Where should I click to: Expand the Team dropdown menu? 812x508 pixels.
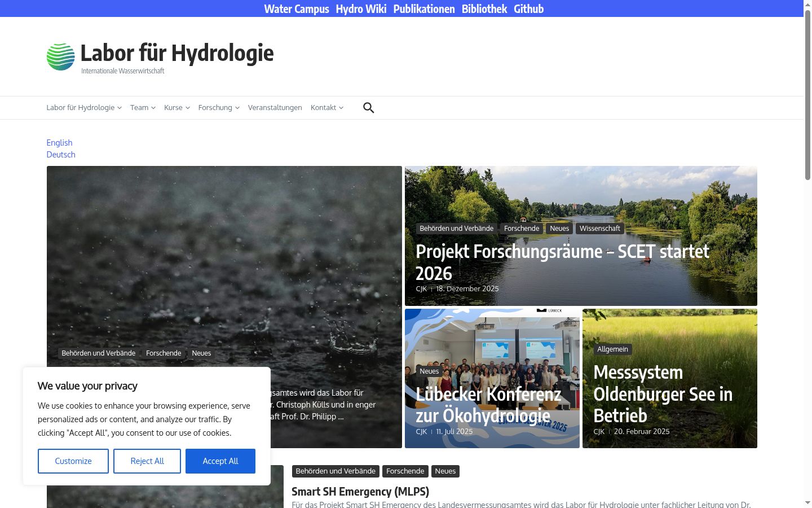click(143, 108)
